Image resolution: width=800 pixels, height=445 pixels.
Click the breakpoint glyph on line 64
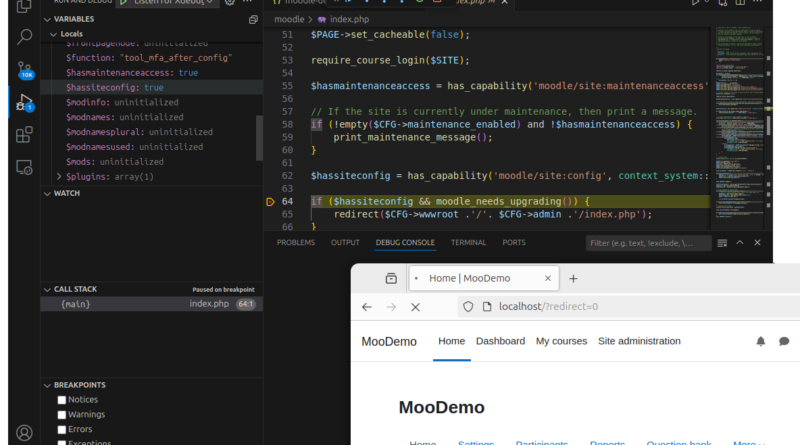point(270,202)
